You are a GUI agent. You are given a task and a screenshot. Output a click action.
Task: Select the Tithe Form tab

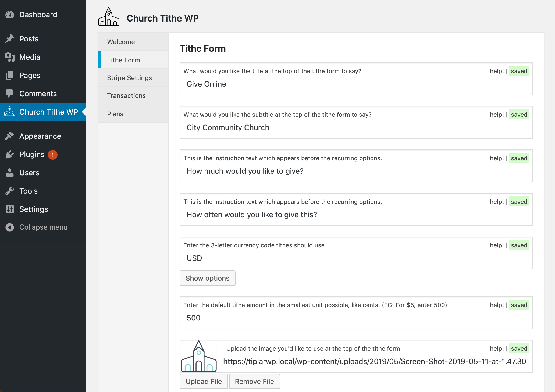pos(133,60)
